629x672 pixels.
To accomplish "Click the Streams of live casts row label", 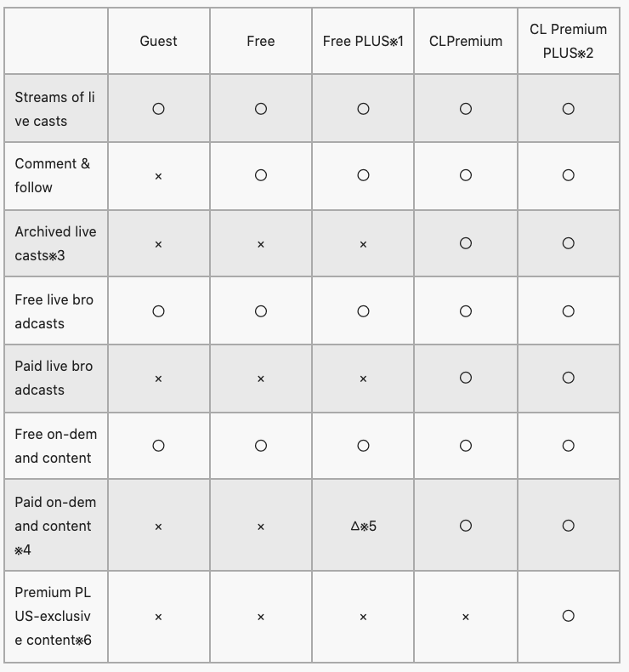I will tap(55, 109).
